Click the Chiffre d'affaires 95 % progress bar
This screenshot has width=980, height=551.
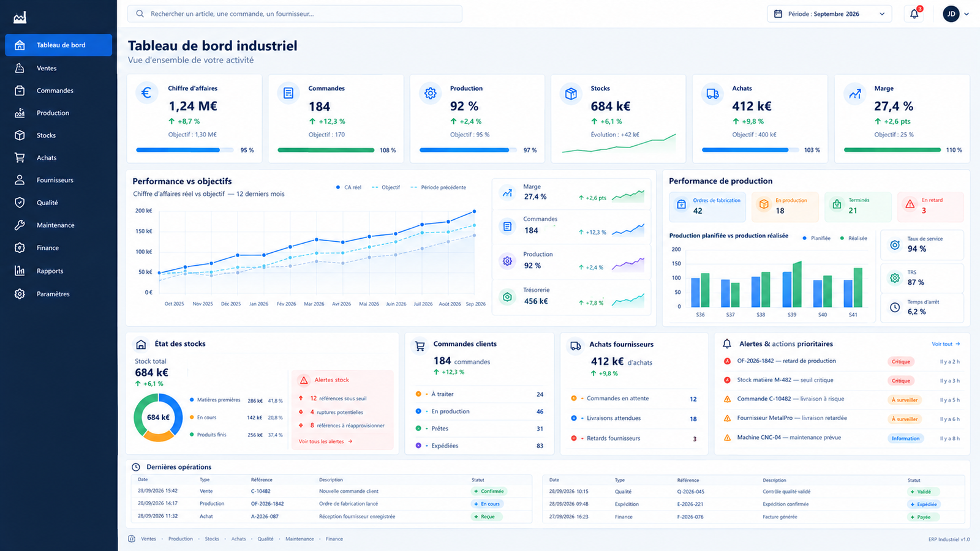click(x=185, y=150)
